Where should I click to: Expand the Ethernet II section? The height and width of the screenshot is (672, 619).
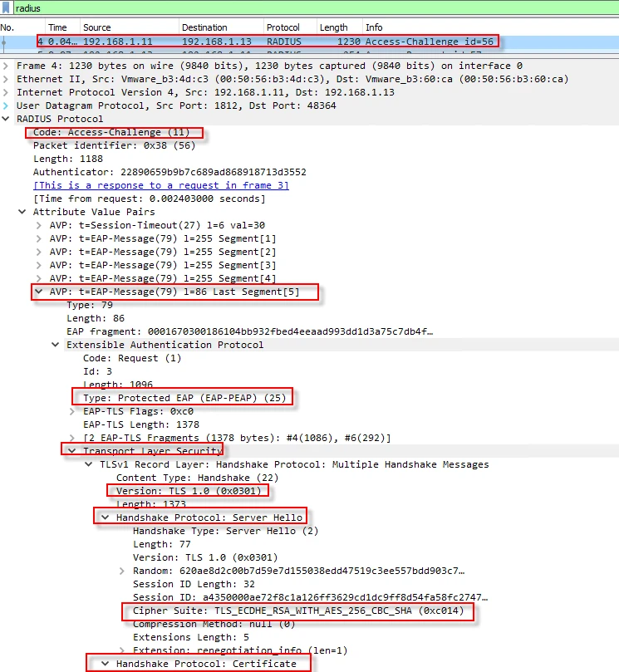7,79
